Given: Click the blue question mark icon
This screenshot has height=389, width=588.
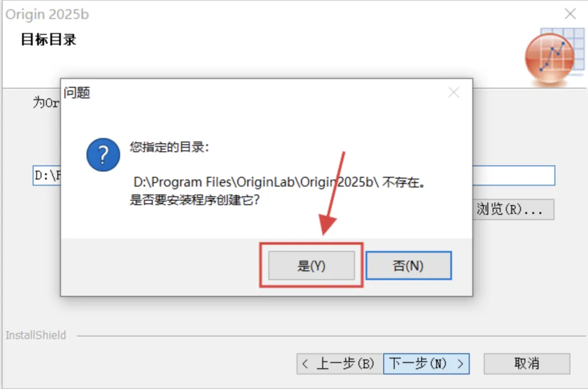Looking at the screenshot, I should [103, 155].
